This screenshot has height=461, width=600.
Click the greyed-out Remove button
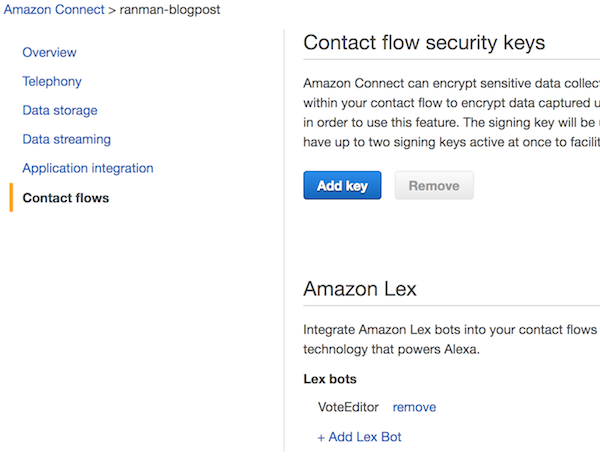tap(434, 185)
